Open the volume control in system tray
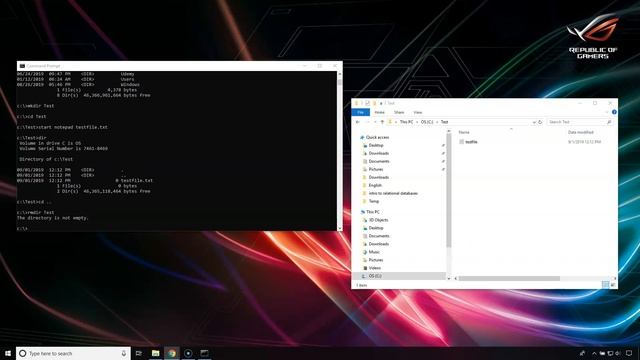 click(618, 353)
